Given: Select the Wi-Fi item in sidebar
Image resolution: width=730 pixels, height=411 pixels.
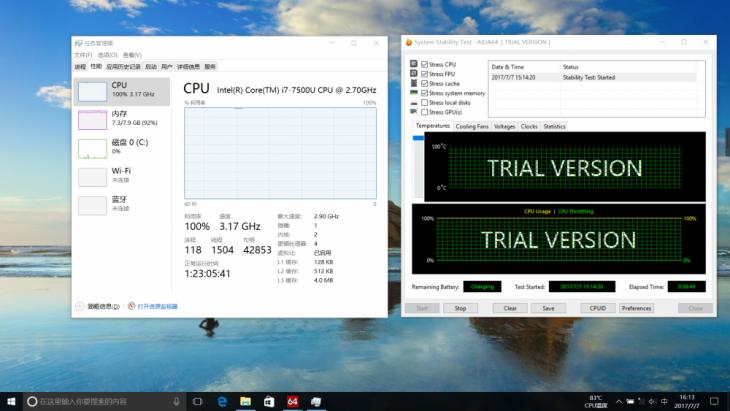Looking at the screenshot, I should click(x=122, y=176).
